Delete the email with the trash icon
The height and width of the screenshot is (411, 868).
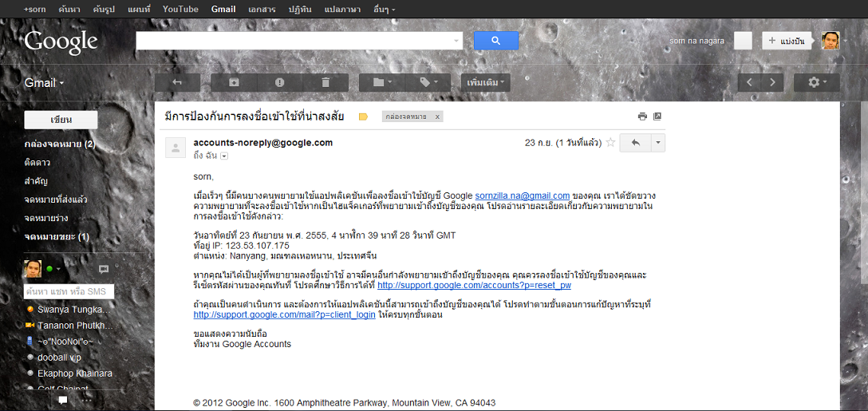coord(325,82)
